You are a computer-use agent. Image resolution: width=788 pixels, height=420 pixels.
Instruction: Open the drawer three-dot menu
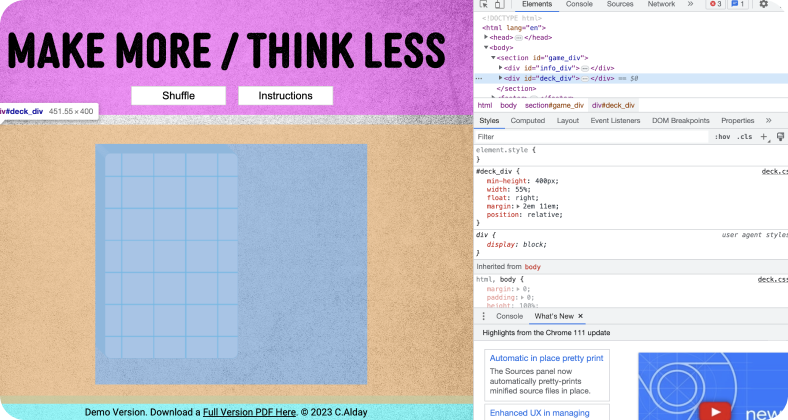coord(484,316)
